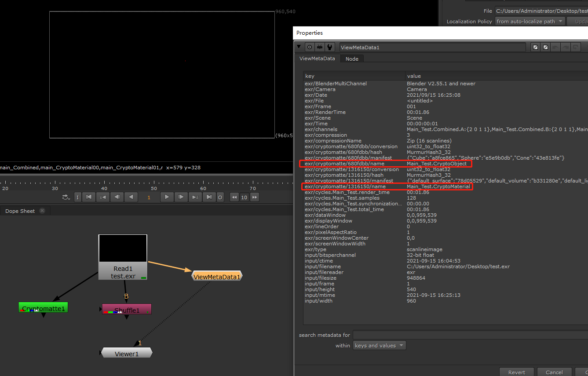Select exr/cryptomatte/1316150/name metadata row

[446, 186]
